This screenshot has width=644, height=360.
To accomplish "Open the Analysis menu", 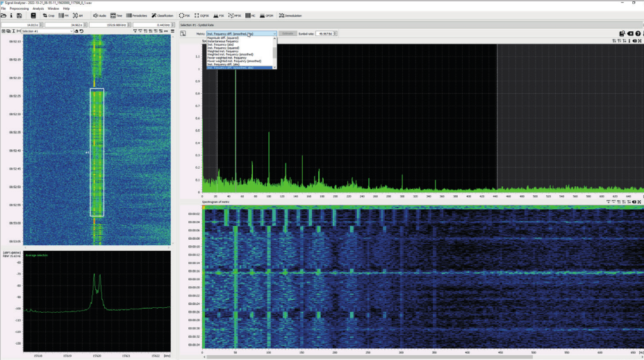I will (x=38, y=8).
